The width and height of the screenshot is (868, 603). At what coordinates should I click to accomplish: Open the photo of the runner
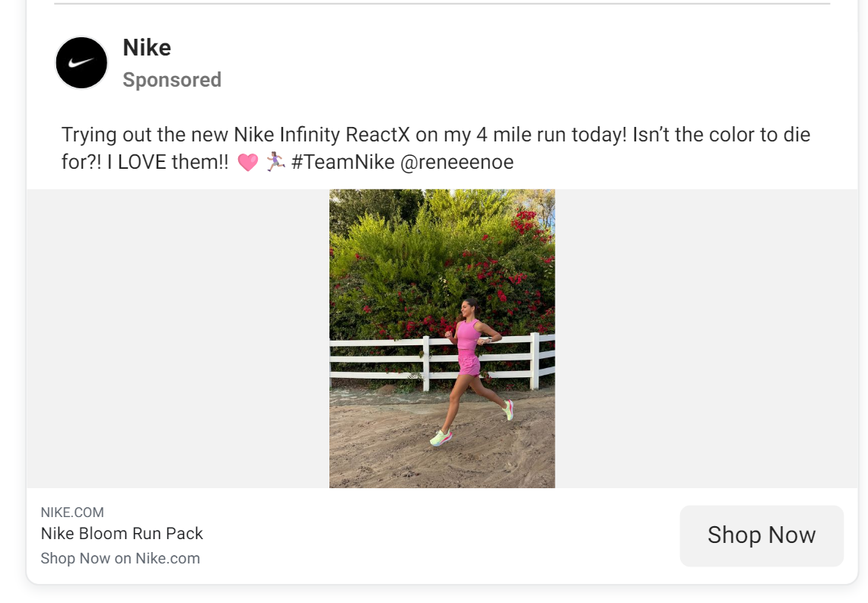click(x=441, y=338)
